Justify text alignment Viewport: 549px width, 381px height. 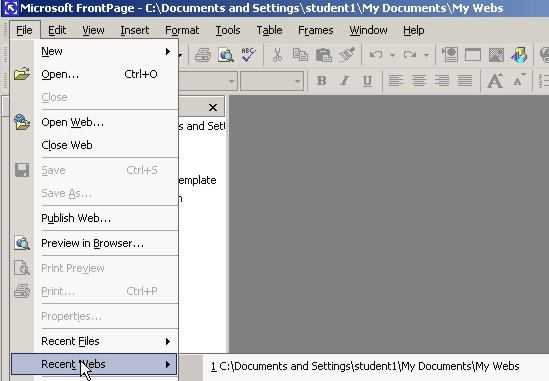[x=465, y=81]
